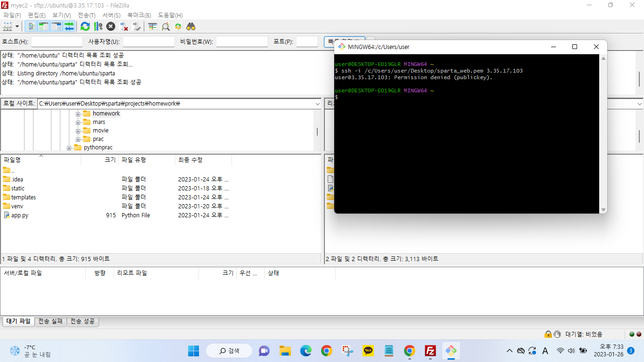Search files with binoculars icon
This screenshot has height=362, width=644.
coord(191,26)
